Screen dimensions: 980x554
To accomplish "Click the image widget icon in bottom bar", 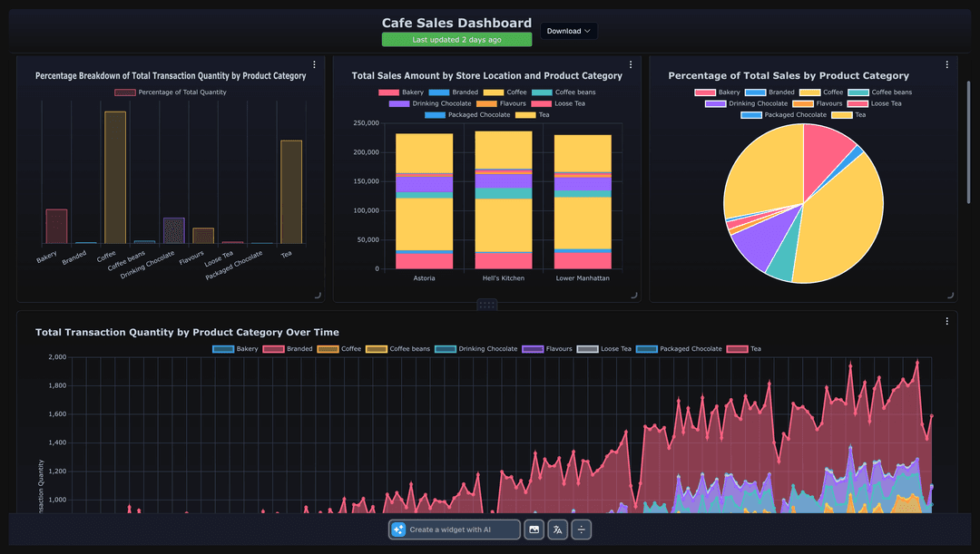I will (534, 530).
